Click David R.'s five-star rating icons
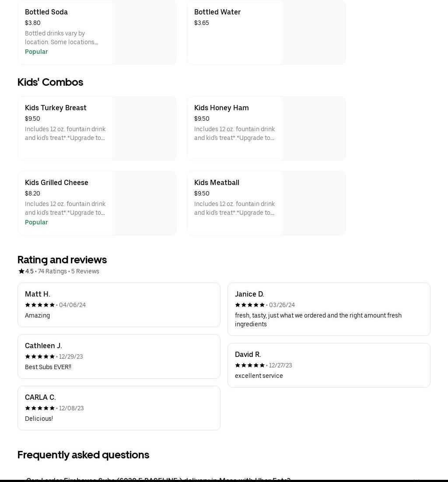 [250, 365]
